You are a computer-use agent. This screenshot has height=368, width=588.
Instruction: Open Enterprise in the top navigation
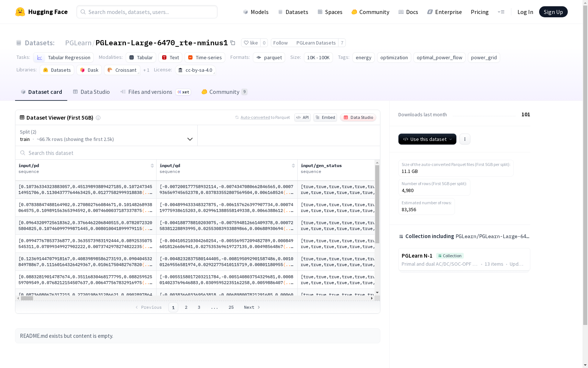pyautogui.click(x=445, y=12)
